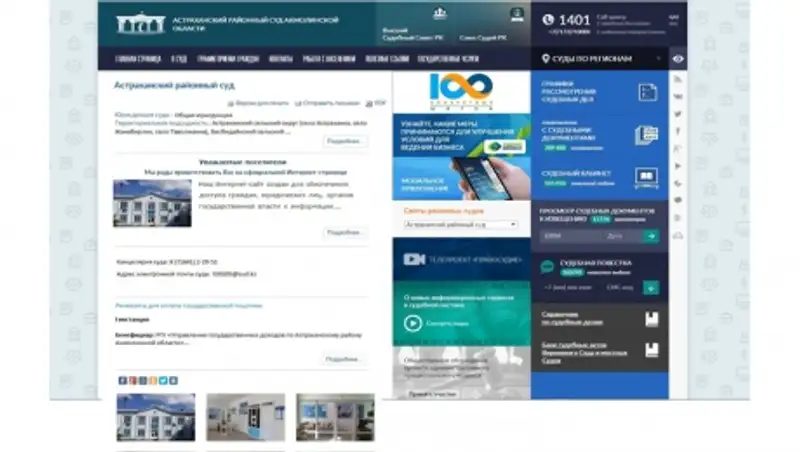Click the chat bubble icon in side strip
The height and width of the screenshot is (452, 800).
tap(678, 200)
